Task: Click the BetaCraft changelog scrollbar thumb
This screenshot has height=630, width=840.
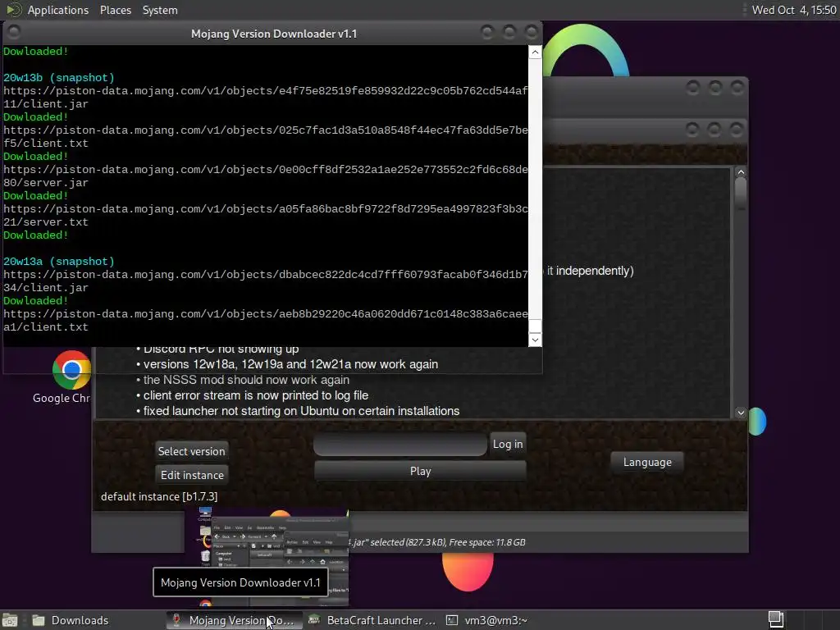Action: click(x=741, y=193)
